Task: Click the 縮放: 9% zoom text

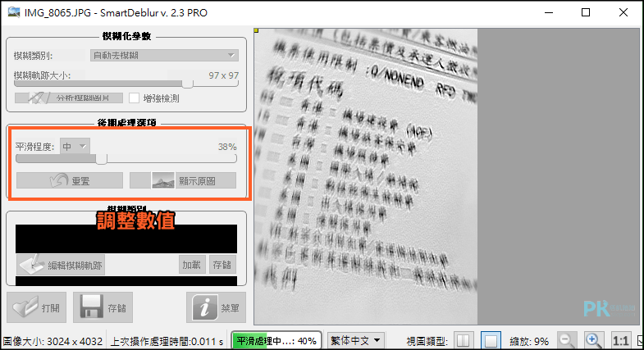Action: (x=529, y=341)
